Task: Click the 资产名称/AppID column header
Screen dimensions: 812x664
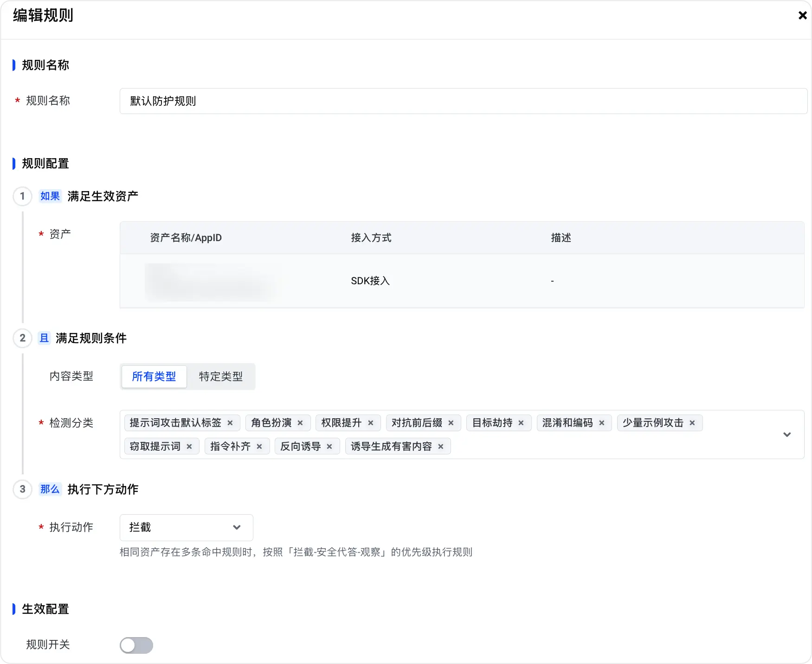Action: click(x=186, y=238)
